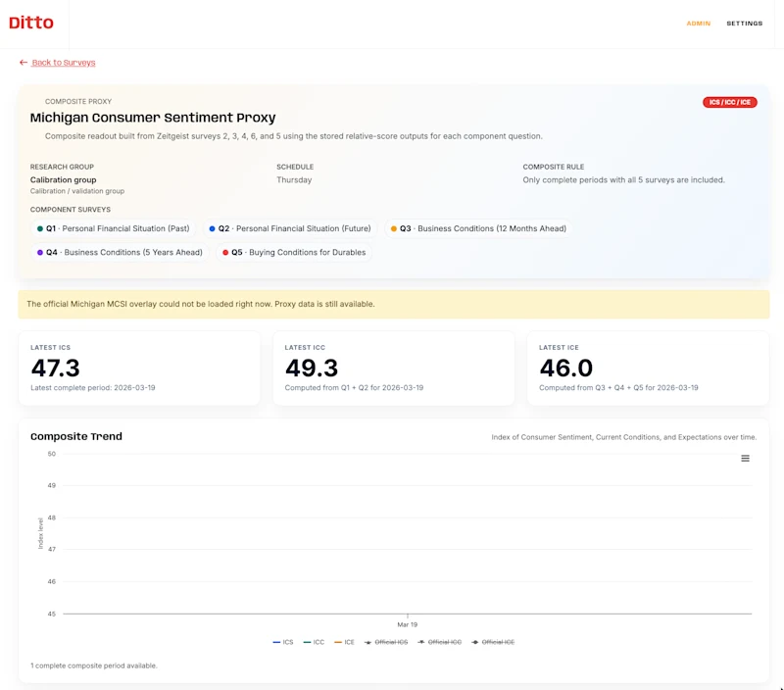Click the MCSI overlay warning banner

pyautogui.click(x=394, y=304)
